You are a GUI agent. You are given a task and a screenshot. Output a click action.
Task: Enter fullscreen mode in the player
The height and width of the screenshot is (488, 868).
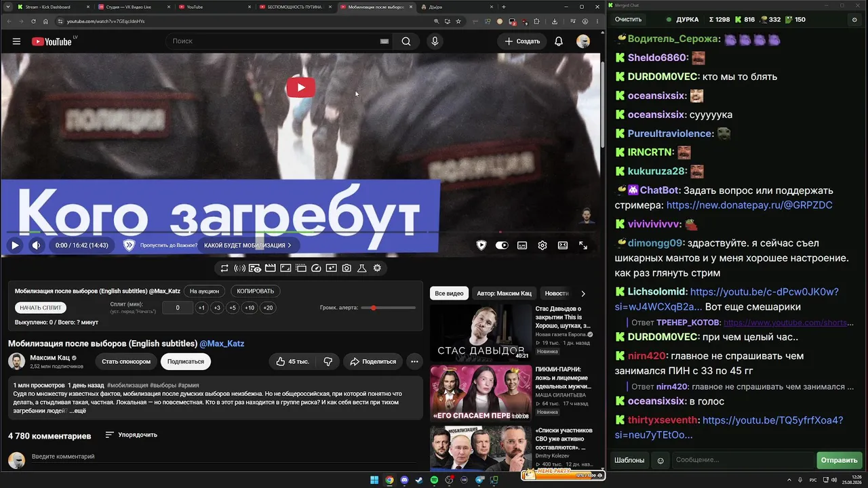click(x=583, y=245)
